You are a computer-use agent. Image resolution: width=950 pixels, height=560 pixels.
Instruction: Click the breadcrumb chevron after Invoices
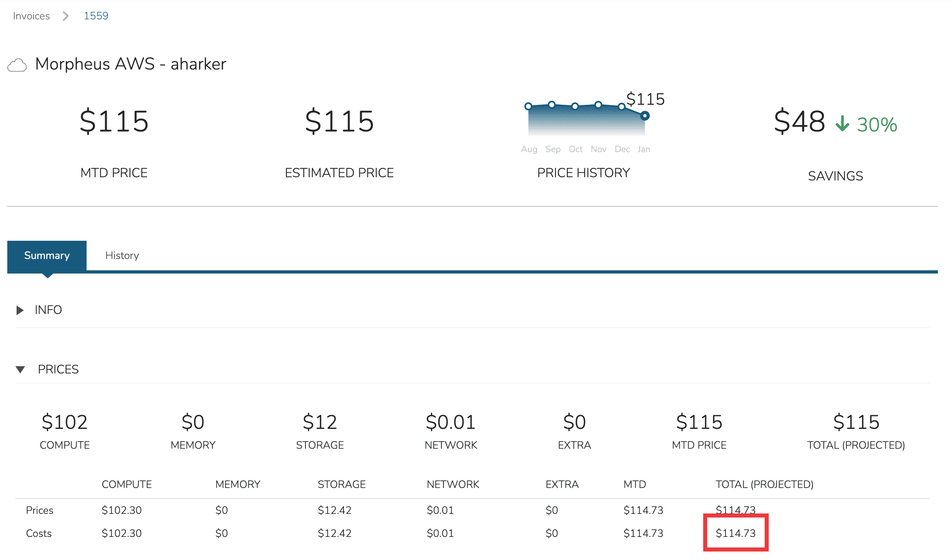coord(65,16)
